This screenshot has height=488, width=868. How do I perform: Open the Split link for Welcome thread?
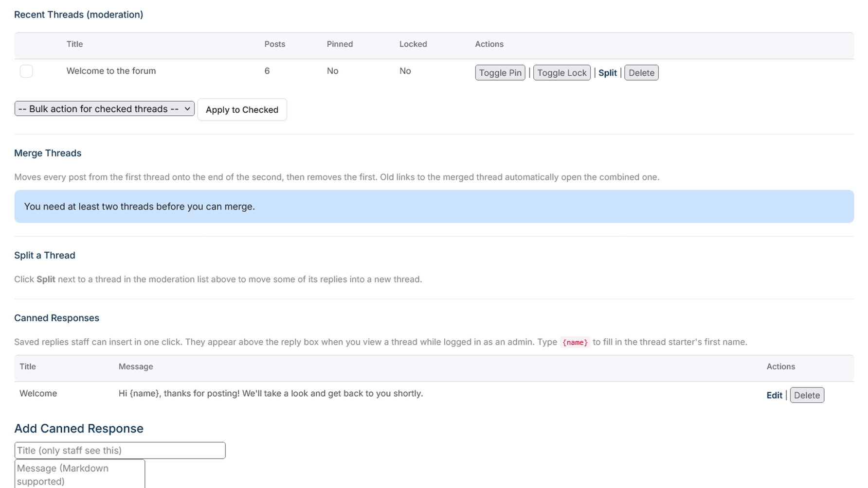[607, 73]
